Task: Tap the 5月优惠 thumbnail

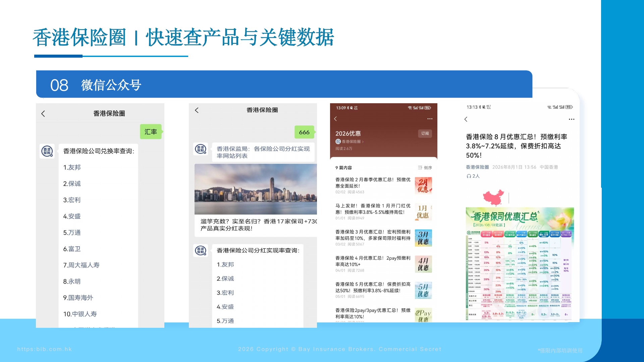Action: [423, 290]
